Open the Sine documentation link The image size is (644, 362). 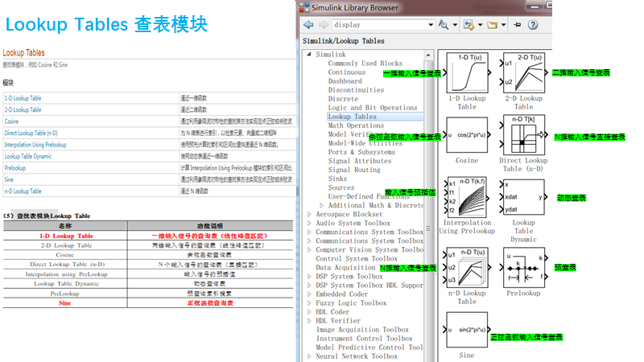click(9, 179)
